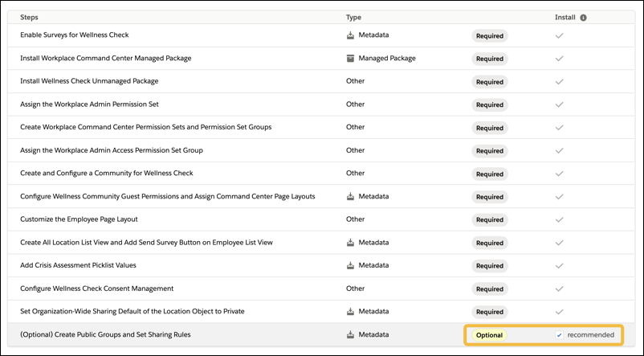644x356 pixels.
Task: Click the Steps column header
Action: (29, 17)
